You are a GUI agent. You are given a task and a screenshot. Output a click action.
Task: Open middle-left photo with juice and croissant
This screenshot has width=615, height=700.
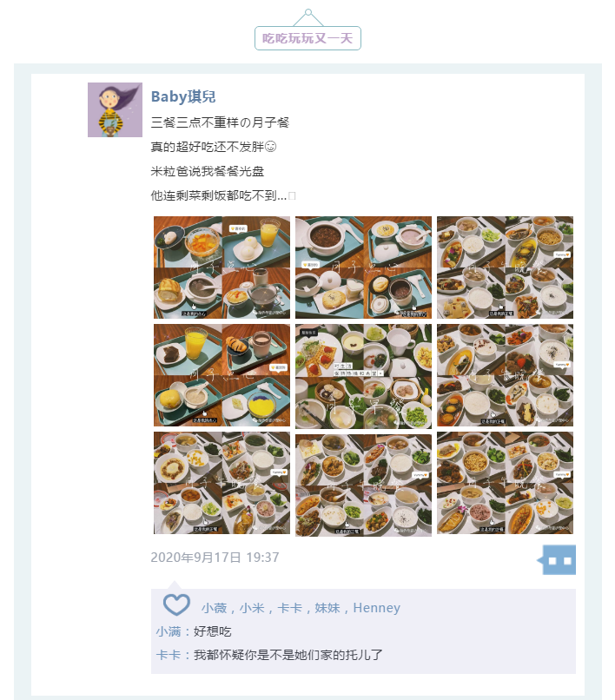coord(222,375)
